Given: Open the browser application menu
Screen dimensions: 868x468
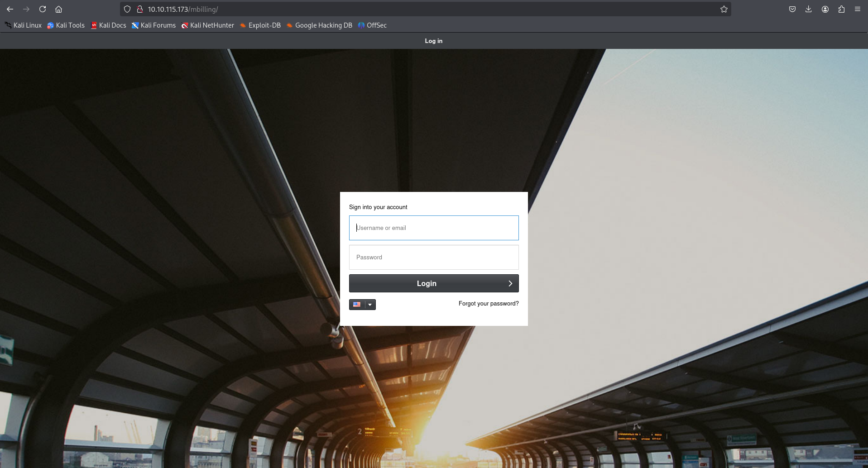Looking at the screenshot, I should tap(858, 9).
